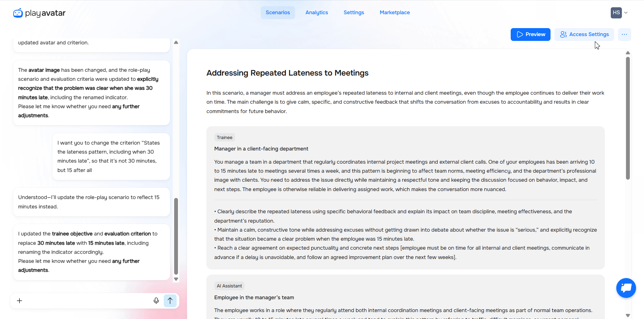Open the Settings tab
644x319 pixels.
[354, 12]
